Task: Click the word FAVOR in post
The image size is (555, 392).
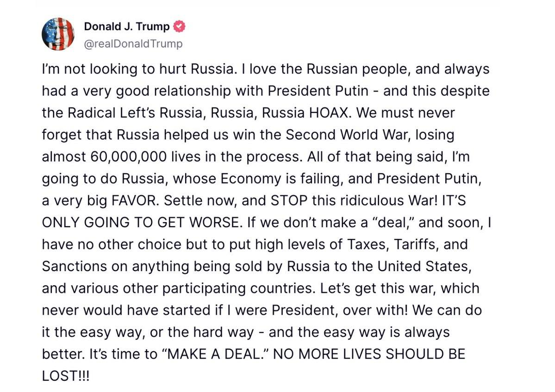Action: 133,200
